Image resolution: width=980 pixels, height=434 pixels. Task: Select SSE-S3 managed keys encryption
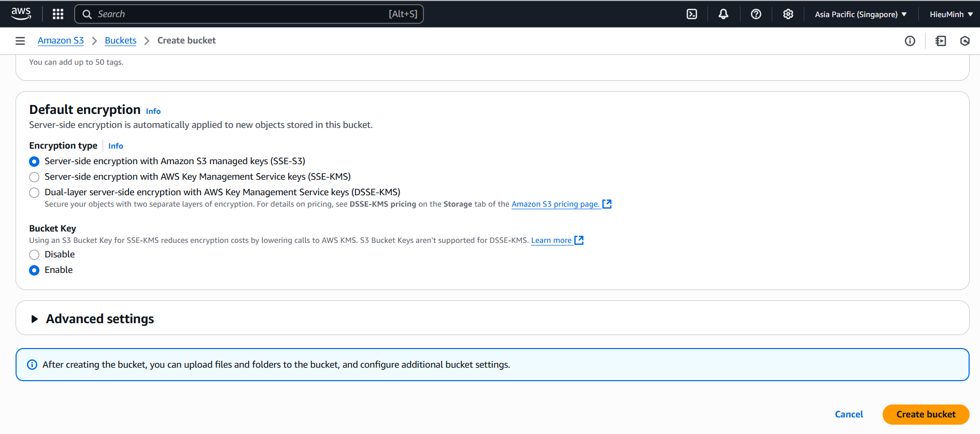[34, 162]
